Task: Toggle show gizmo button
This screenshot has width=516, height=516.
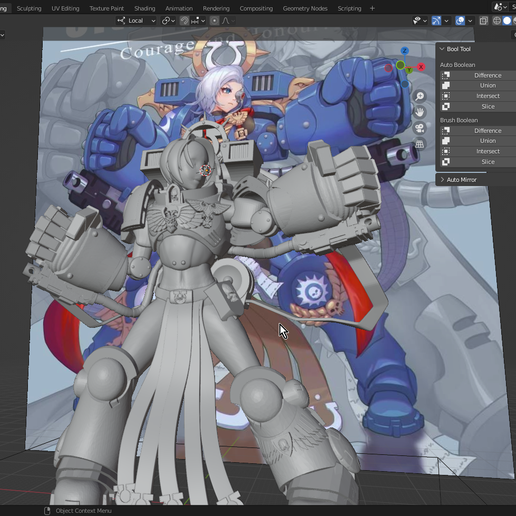Action: pos(436,21)
